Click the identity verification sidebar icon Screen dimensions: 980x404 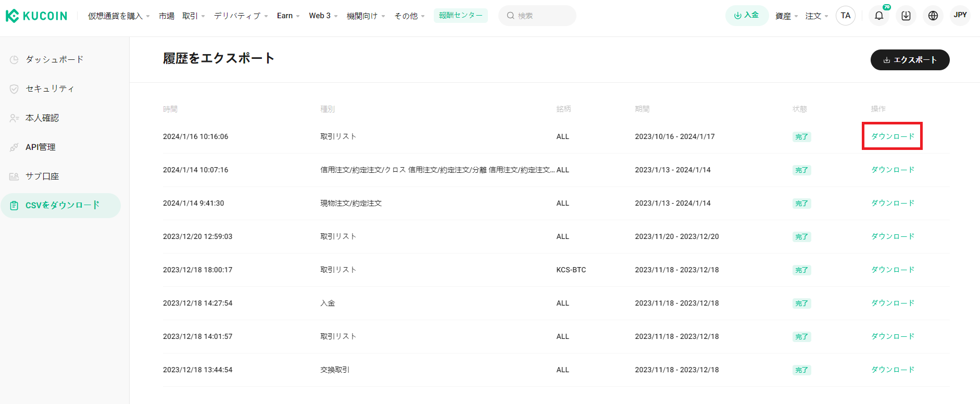[14, 118]
